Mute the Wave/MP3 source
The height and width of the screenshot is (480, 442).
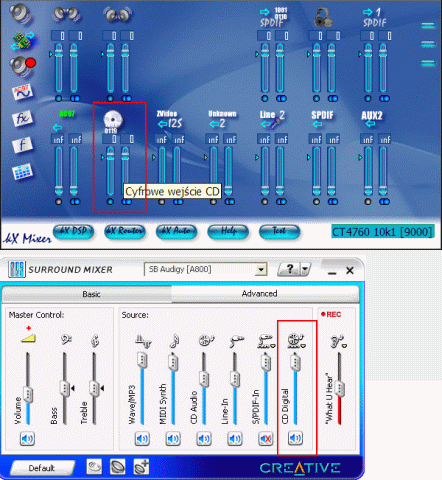tap(142, 439)
